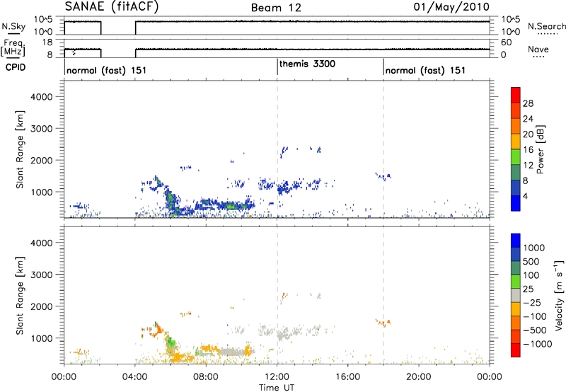Image resolution: width=566 pixels, height=392 pixels.
Task: Click the second normal (fast) 151 label
Action: (x=425, y=70)
